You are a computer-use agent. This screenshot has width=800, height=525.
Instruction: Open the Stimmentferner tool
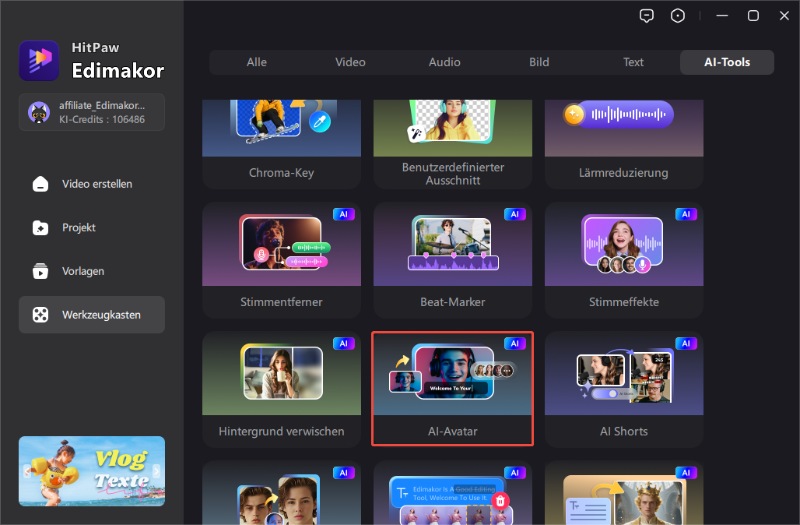pos(282,260)
